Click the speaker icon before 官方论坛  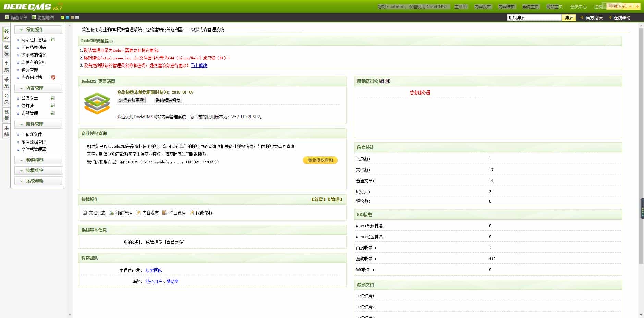582,17
